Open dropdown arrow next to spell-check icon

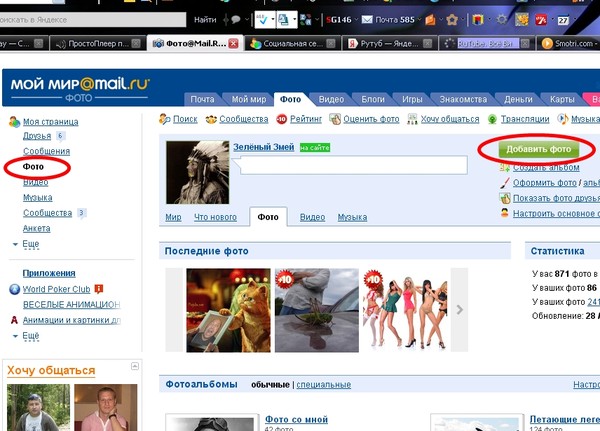pos(272,19)
